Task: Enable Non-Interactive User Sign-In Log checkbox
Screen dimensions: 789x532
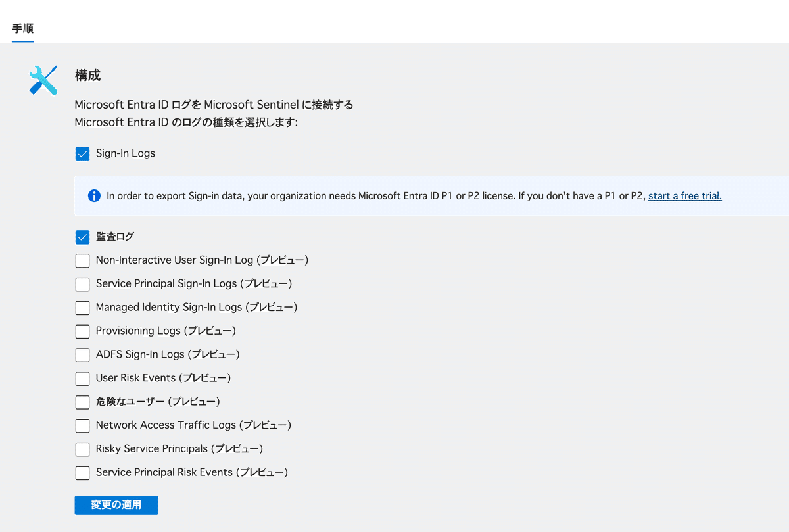Action: click(x=82, y=260)
